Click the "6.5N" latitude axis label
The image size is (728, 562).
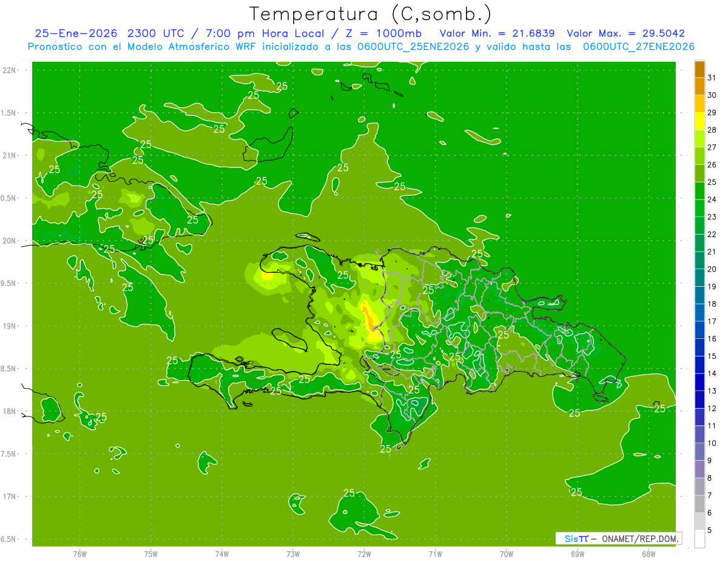[9, 539]
